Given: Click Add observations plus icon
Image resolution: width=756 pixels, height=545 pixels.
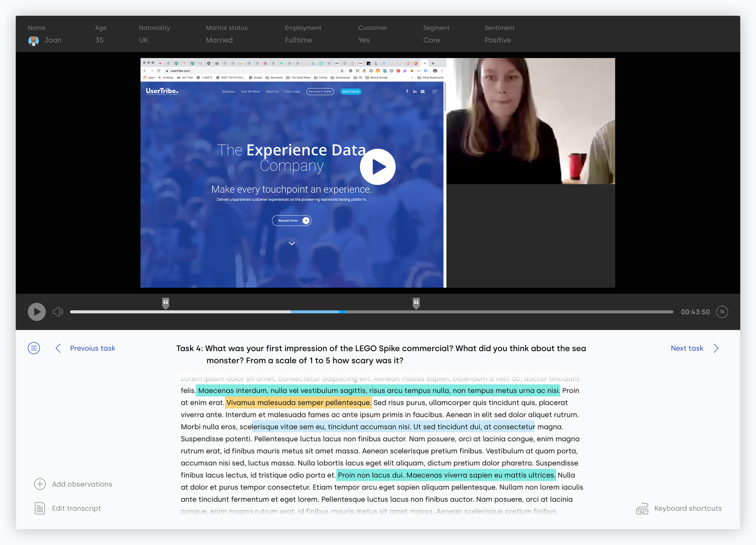Looking at the screenshot, I should (x=40, y=484).
